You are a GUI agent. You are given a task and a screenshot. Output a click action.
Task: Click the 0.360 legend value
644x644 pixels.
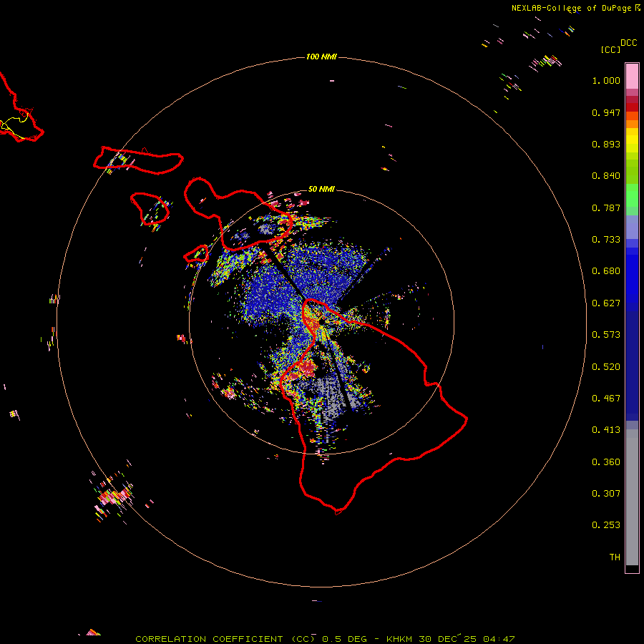tap(606, 462)
